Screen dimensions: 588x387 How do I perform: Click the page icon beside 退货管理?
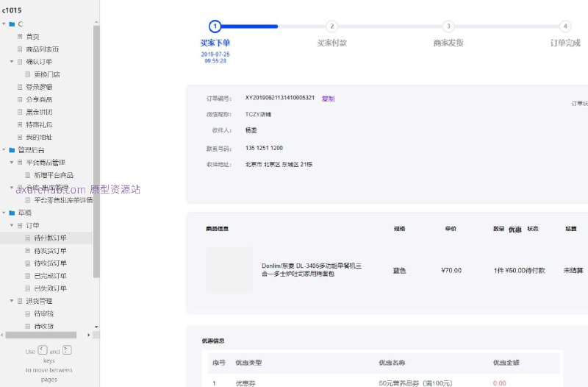[20, 301]
